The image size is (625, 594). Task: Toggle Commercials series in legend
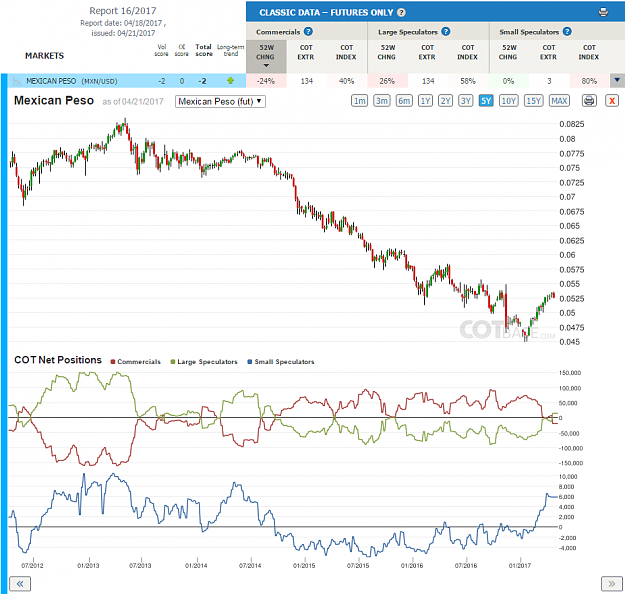click(x=136, y=362)
